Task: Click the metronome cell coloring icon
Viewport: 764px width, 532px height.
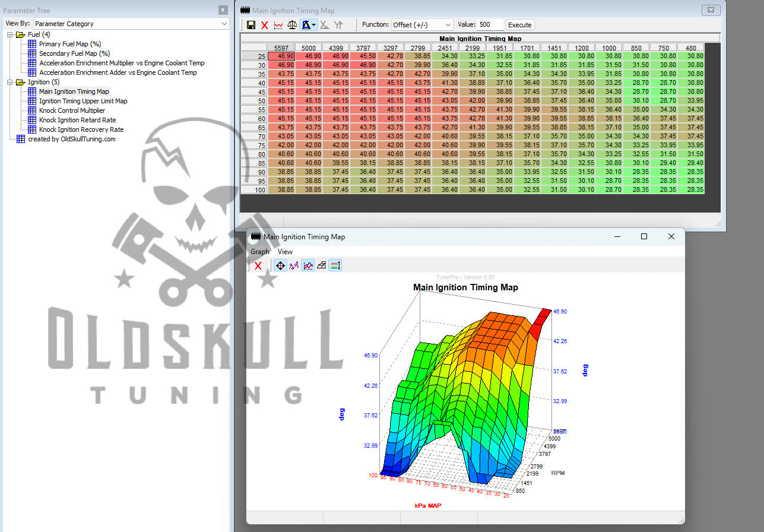Action: pyautogui.click(x=306, y=25)
